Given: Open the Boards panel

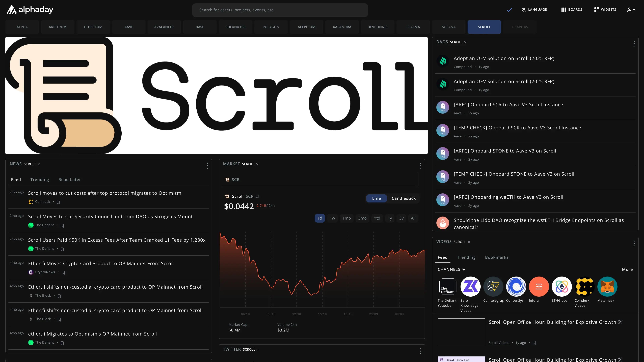Looking at the screenshot, I should pyautogui.click(x=572, y=10).
